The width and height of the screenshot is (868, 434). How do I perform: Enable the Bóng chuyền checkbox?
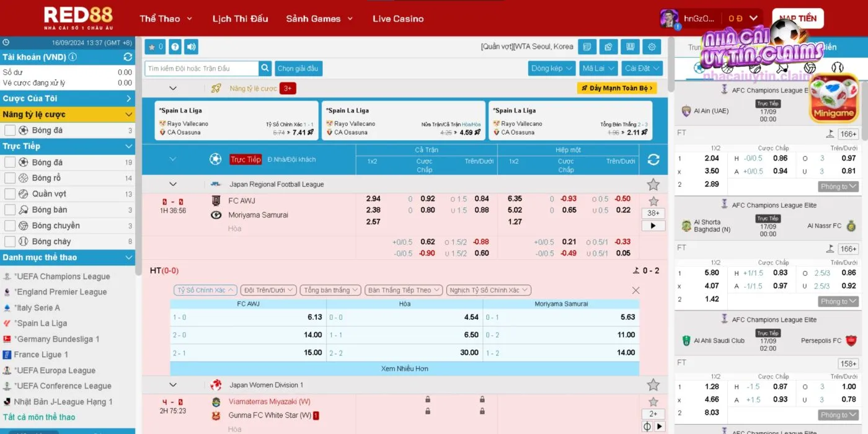pos(10,226)
